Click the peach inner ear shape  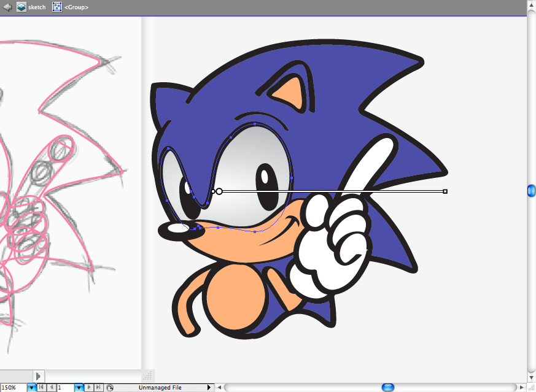292,92
